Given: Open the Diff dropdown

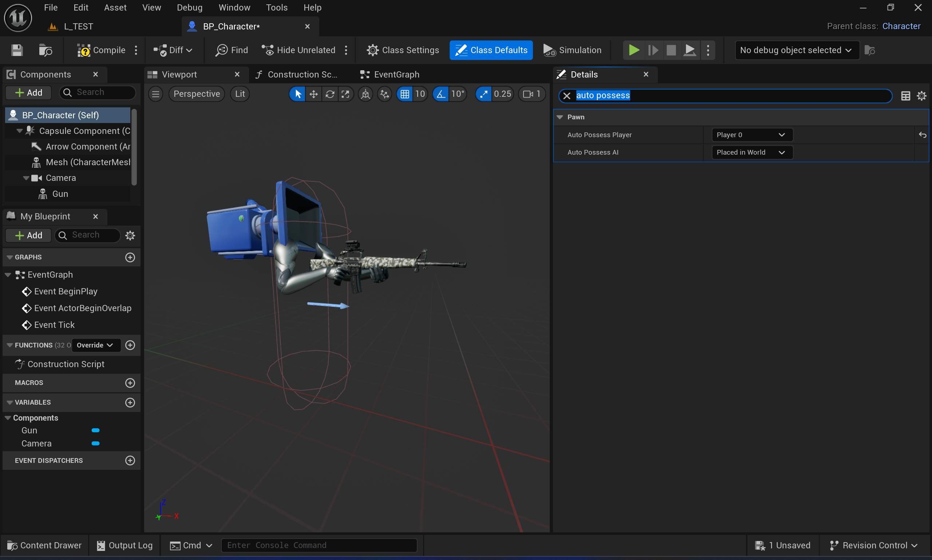Looking at the screenshot, I should pyautogui.click(x=173, y=50).
